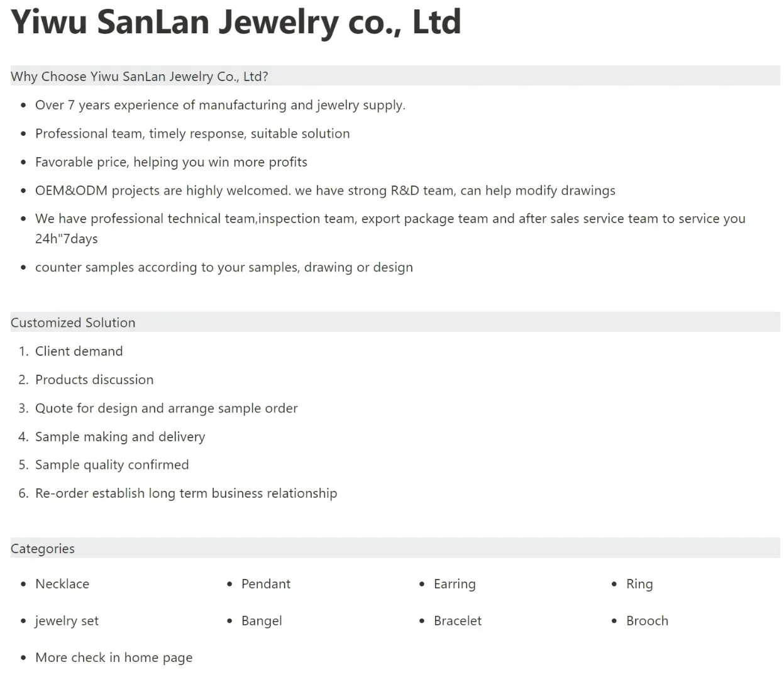Click More check in home page
Image resolution: width=784 pixels, height=677 pixels.
pos(114,658)
